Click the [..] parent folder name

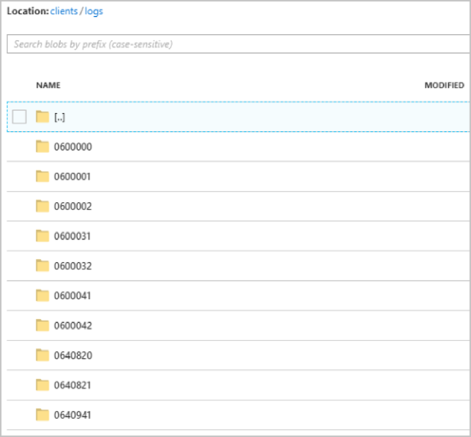tap(60, 117)
